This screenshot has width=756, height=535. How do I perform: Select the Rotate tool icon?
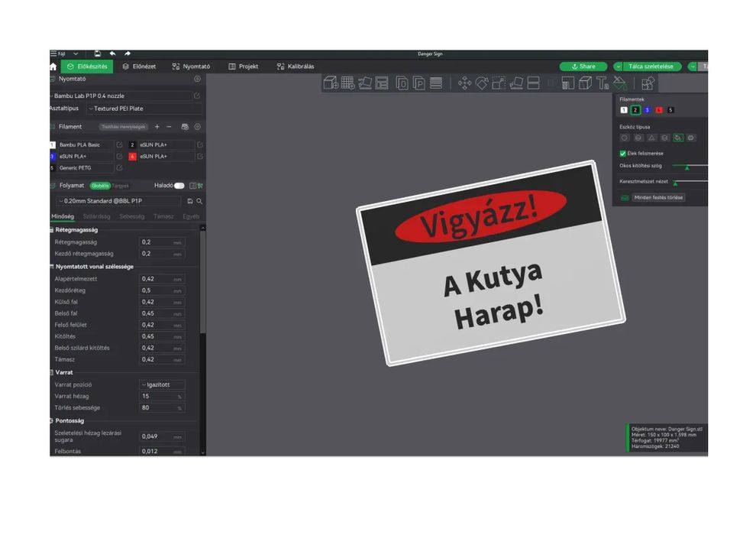(x=482, y=83)
